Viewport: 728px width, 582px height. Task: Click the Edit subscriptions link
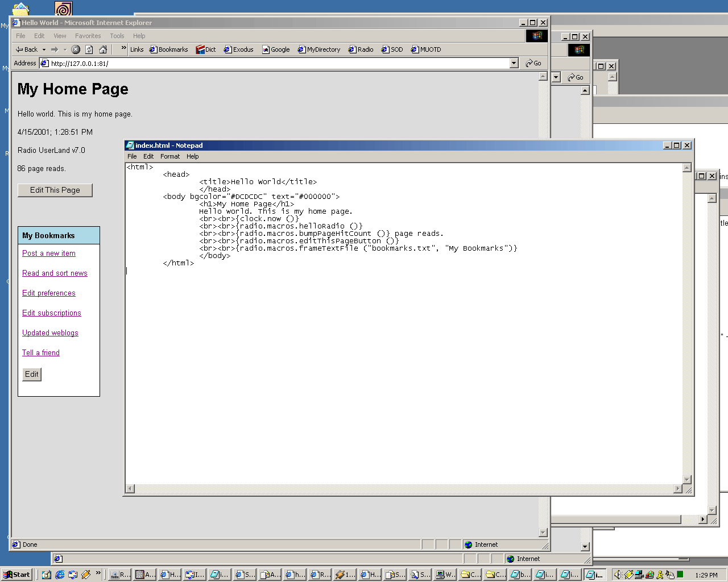point(51,313)
